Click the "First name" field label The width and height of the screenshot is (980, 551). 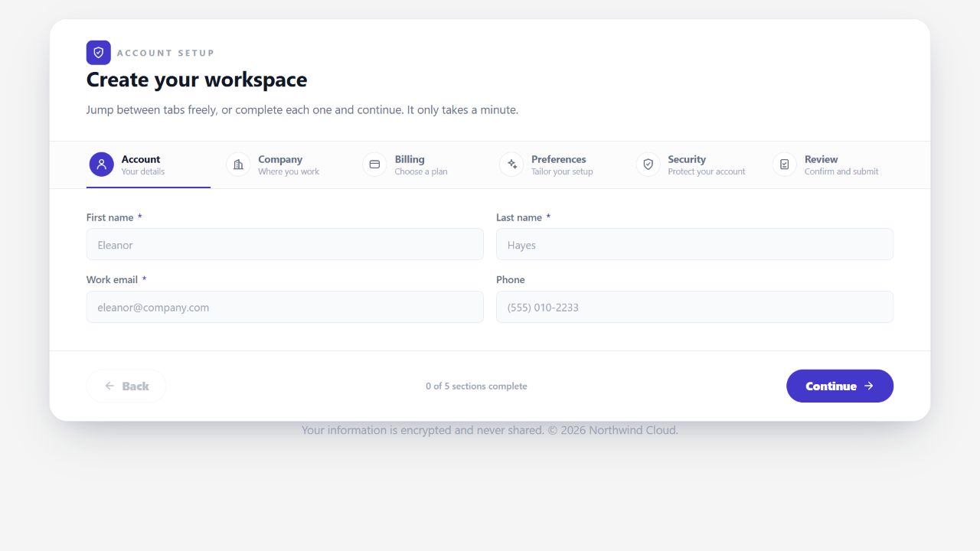click(x=110, y=217)
